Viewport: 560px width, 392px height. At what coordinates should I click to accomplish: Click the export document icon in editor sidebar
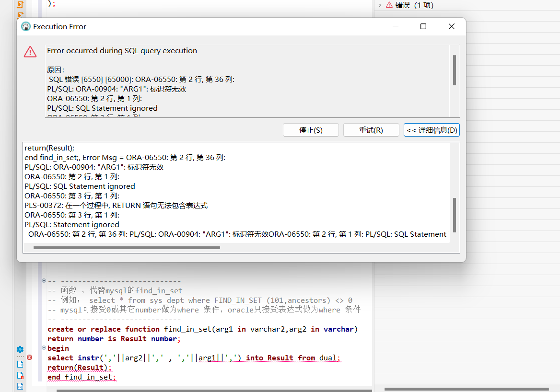tap(20, 364)
